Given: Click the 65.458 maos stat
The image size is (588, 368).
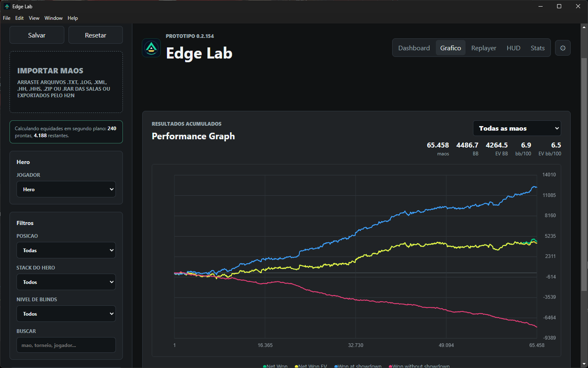Looking at the screenshot, I should pyautogui.click(x=438, y=149).
